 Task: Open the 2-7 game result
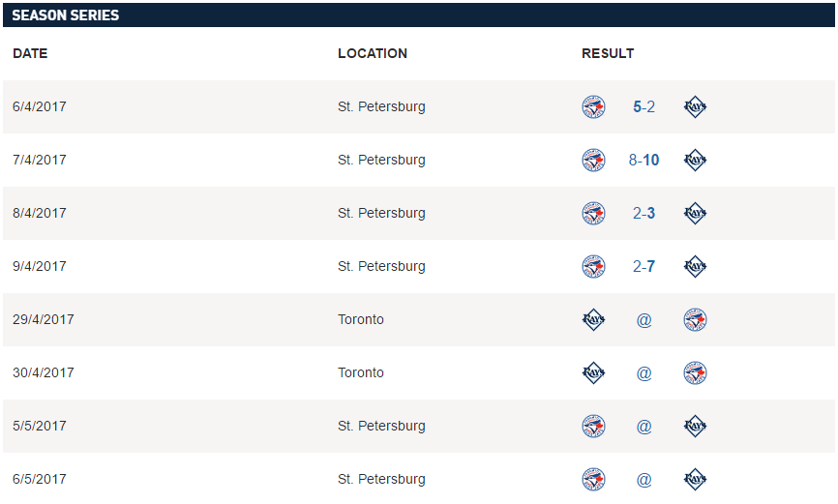(643, 267)
